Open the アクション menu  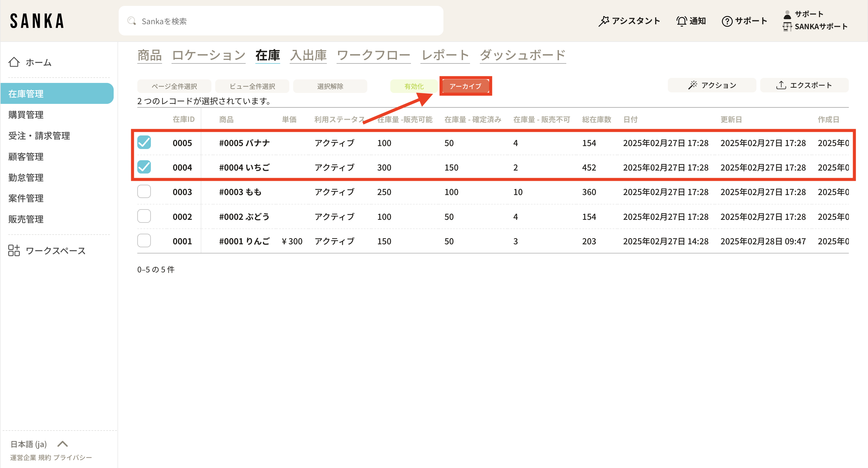coord(712,85)
